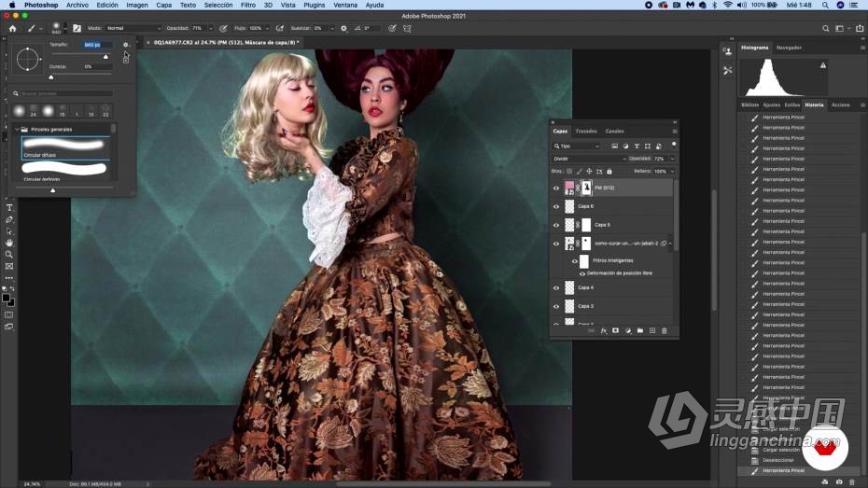
Task: Select the Type tool
Action: tap(8, 207)
